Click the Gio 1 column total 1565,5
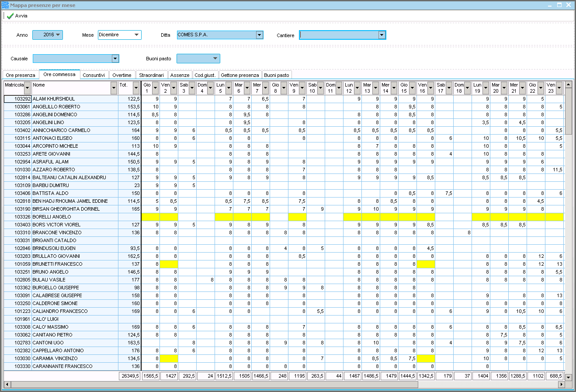This screenshot has height=392, width=576. pyautogui.click(x=150, y=376)
